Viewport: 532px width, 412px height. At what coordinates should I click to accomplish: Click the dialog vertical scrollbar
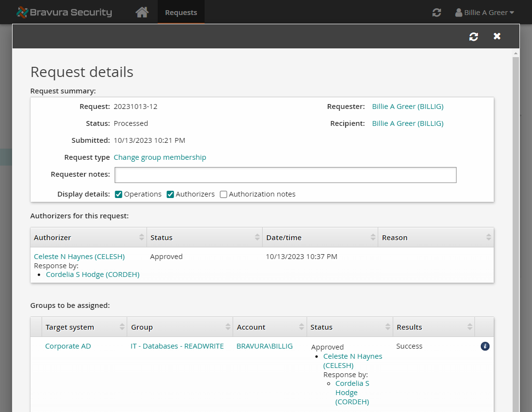click(x=516, y=218)
